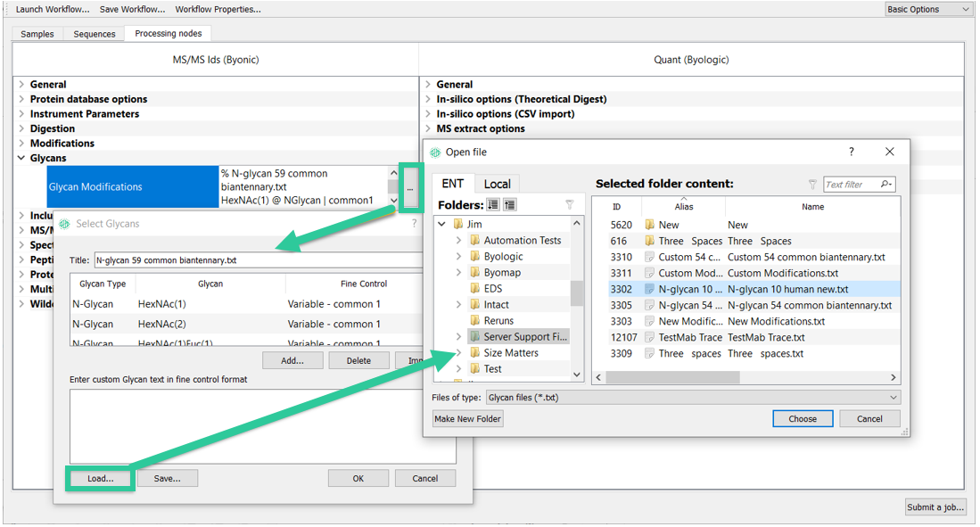Expand Protein database options
The image size is (980, 527).
[21, 99]
